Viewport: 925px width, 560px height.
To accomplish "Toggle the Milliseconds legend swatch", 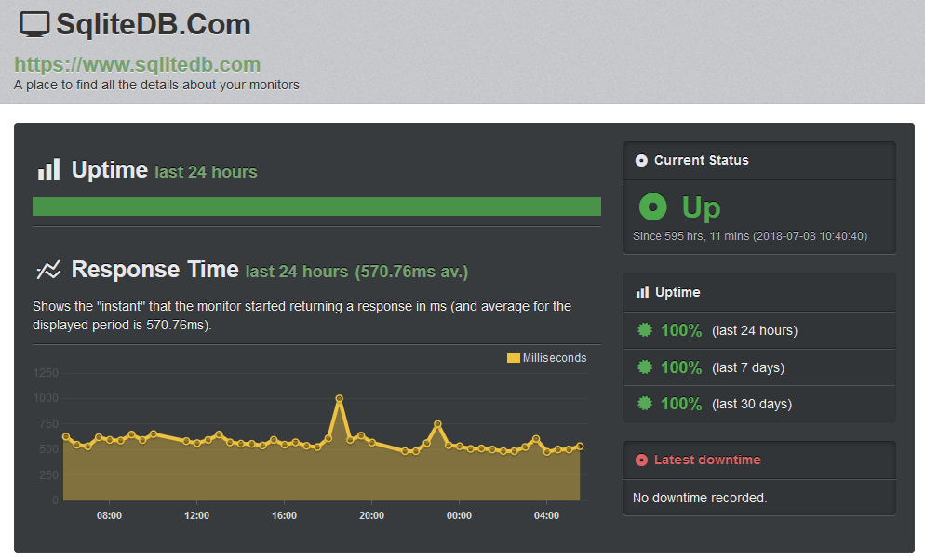I will click(x=514, y=358).
